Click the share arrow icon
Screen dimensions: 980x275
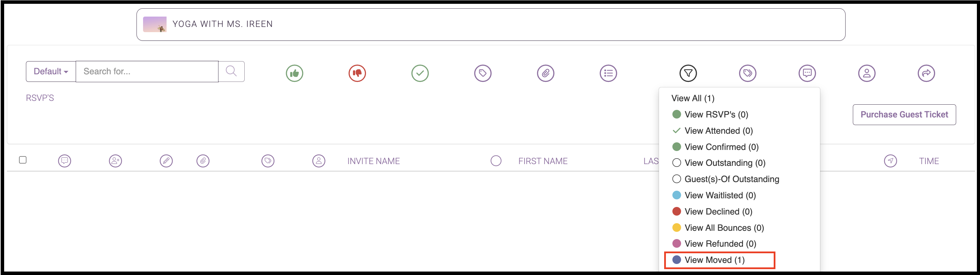(926, 73)
